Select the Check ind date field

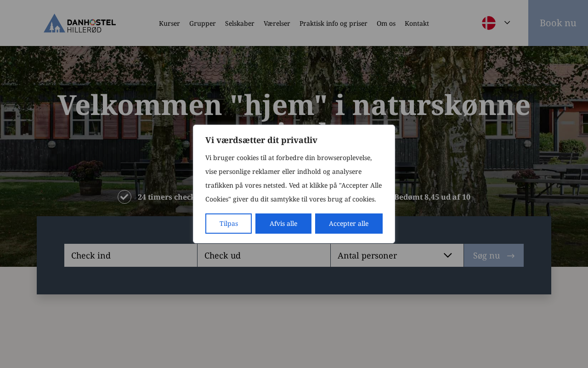click(130, 255)
